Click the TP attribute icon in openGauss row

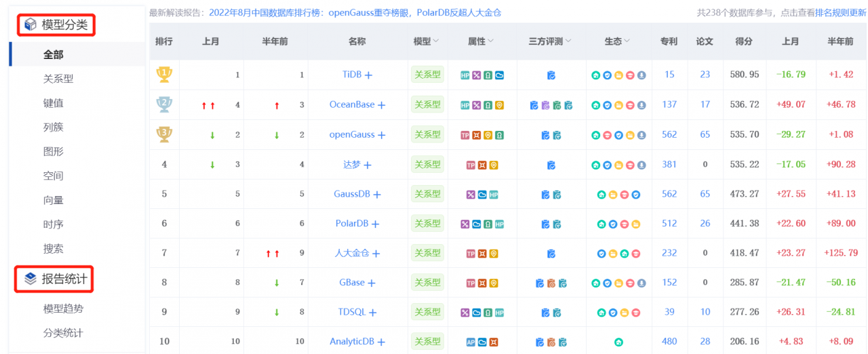[x=465, y=135]
